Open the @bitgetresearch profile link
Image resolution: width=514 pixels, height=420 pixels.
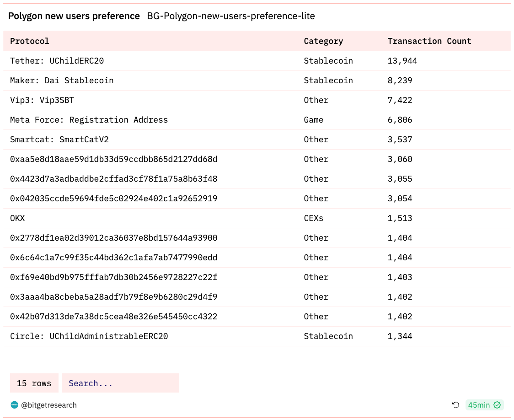coord(49,405)
